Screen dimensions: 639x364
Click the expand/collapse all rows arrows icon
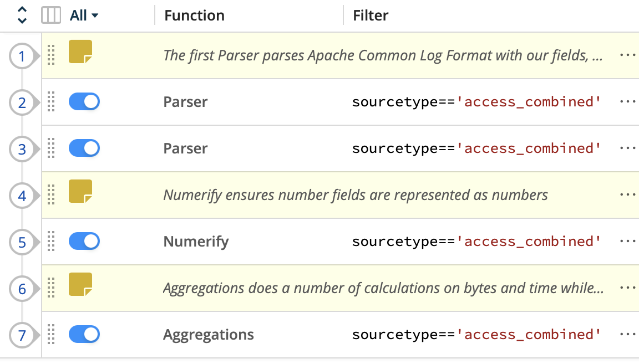click(22, 16)
